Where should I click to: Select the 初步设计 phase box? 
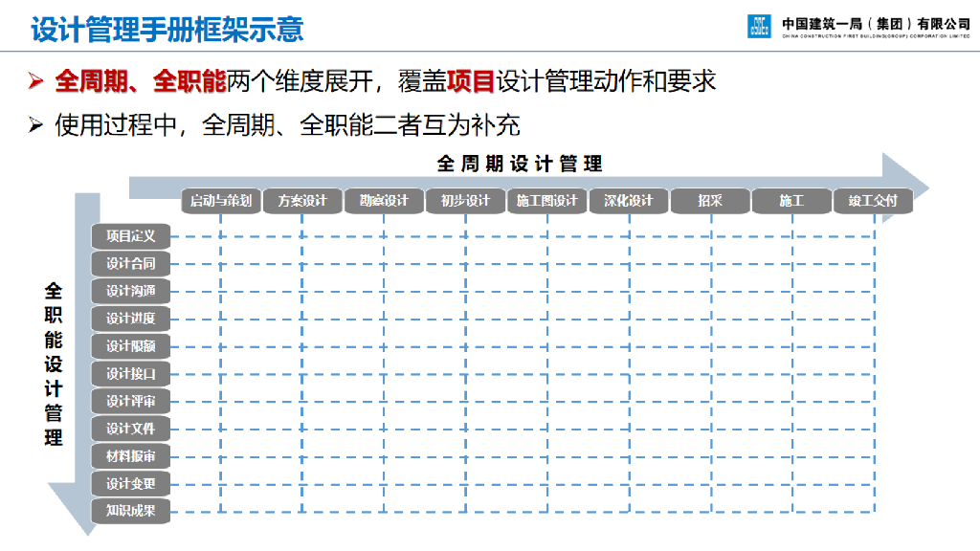tap(465, 201)
